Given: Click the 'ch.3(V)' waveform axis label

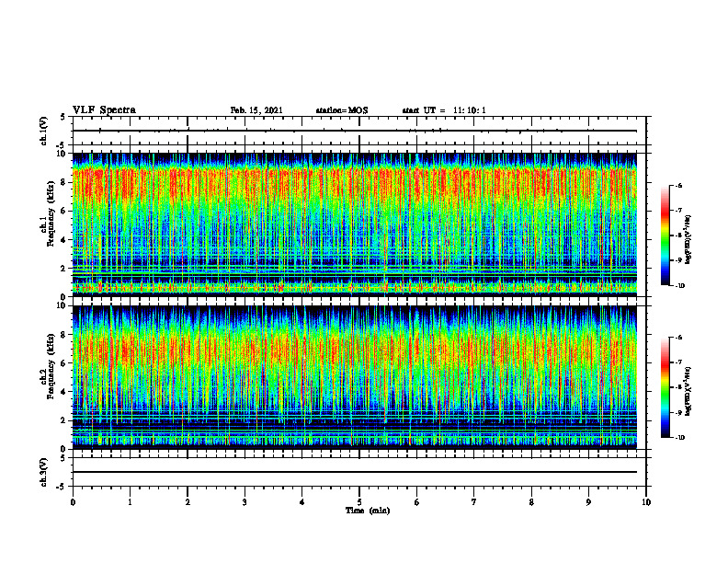Looking at the screenshot, I should 43,472.
